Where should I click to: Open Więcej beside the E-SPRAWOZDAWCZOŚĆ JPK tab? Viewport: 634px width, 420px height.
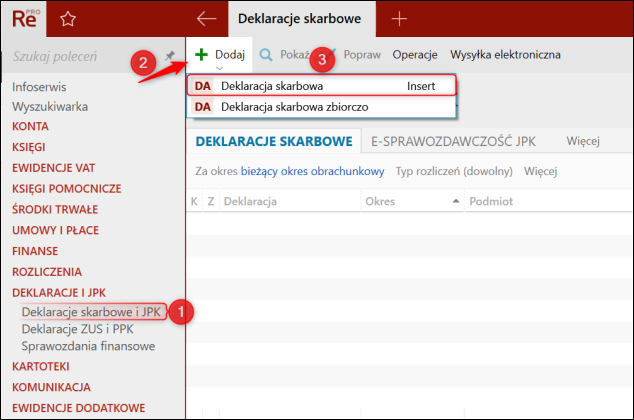[x=583, y=141]
